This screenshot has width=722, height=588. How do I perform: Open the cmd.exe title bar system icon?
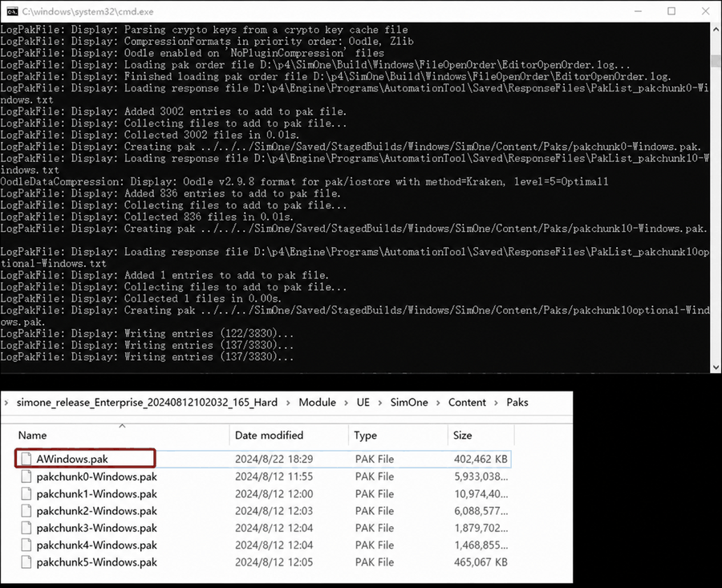[12, 11]
